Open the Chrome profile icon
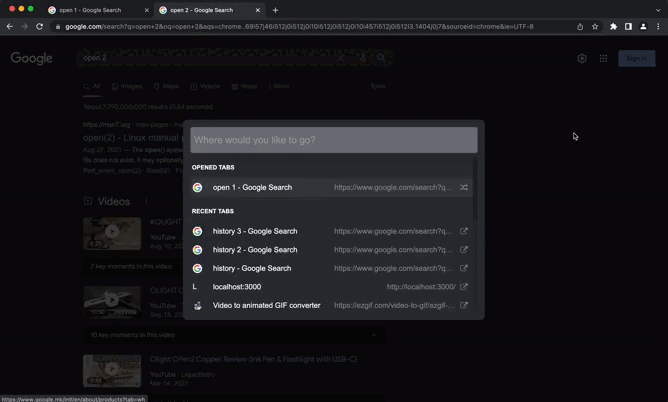 (x=643, y=26)
